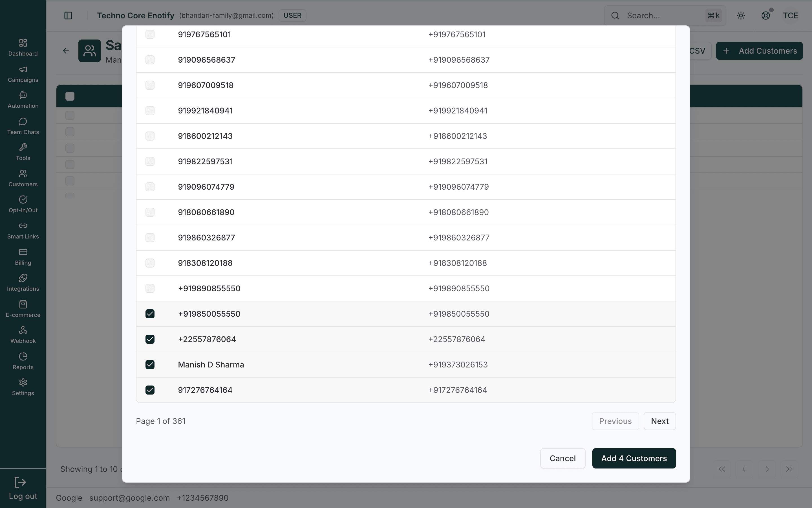Open Billing card icon

point(23,252)
